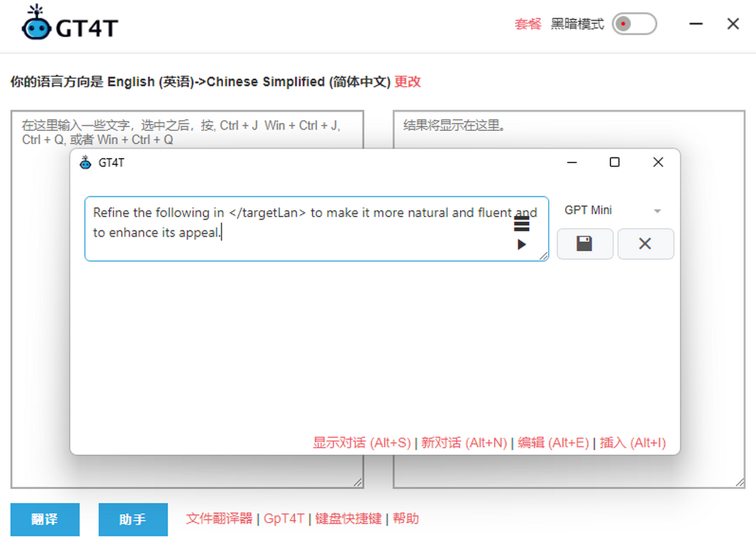Open the 套餐 plans link
This screenshot has width=756, height=559.
tap(528, 25)
